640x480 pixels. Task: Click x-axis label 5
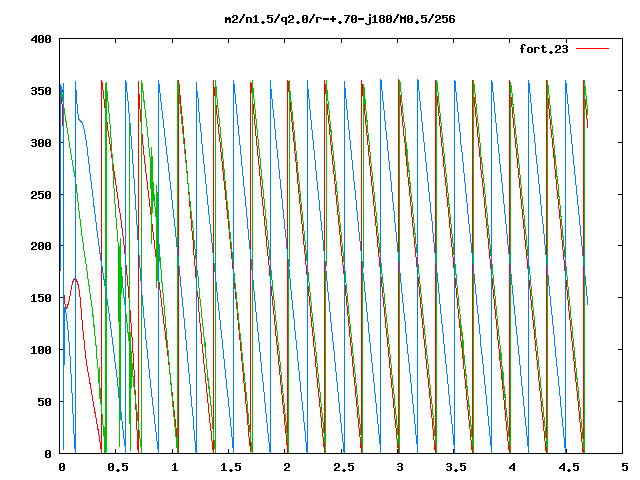(x=625, y=467)
